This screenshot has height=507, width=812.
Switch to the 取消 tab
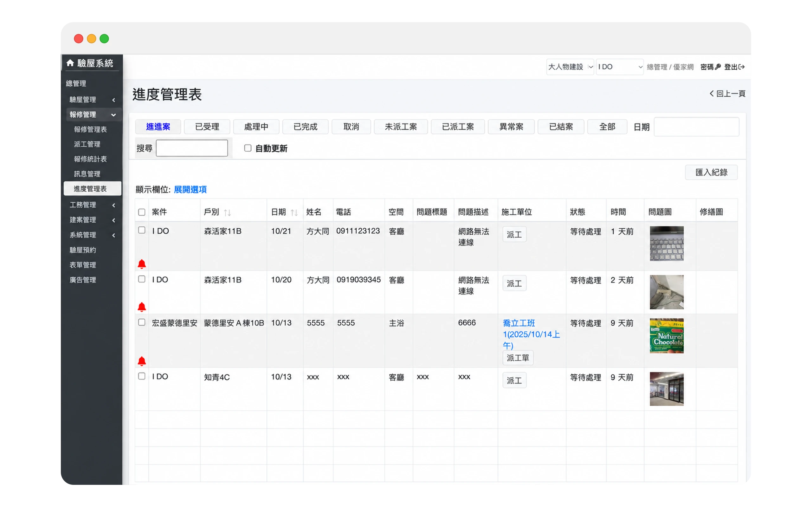pyautogui.click(x=351, y=127)
